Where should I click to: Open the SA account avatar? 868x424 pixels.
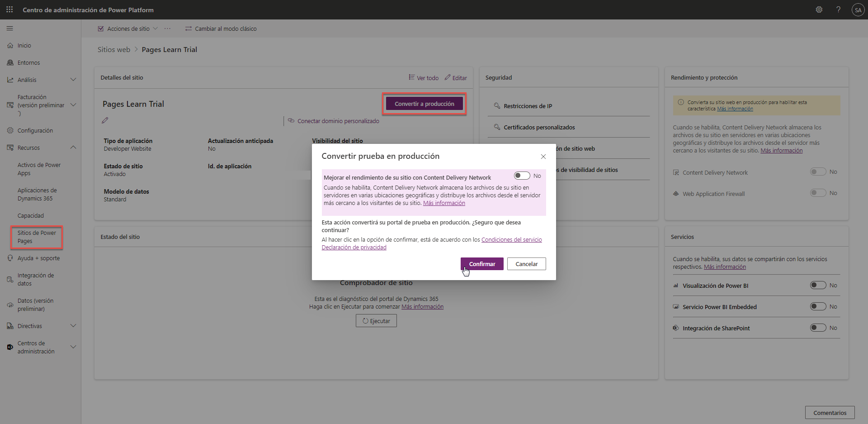858,10
